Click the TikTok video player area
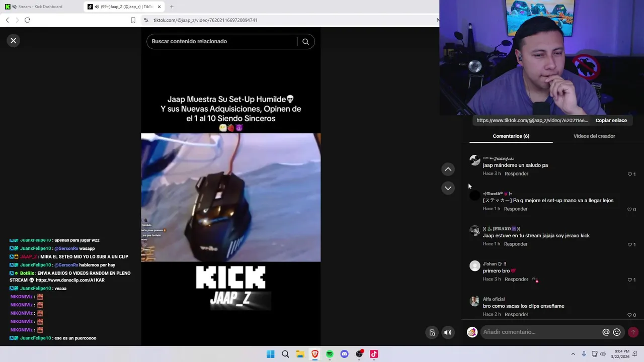 coord(230,198)
